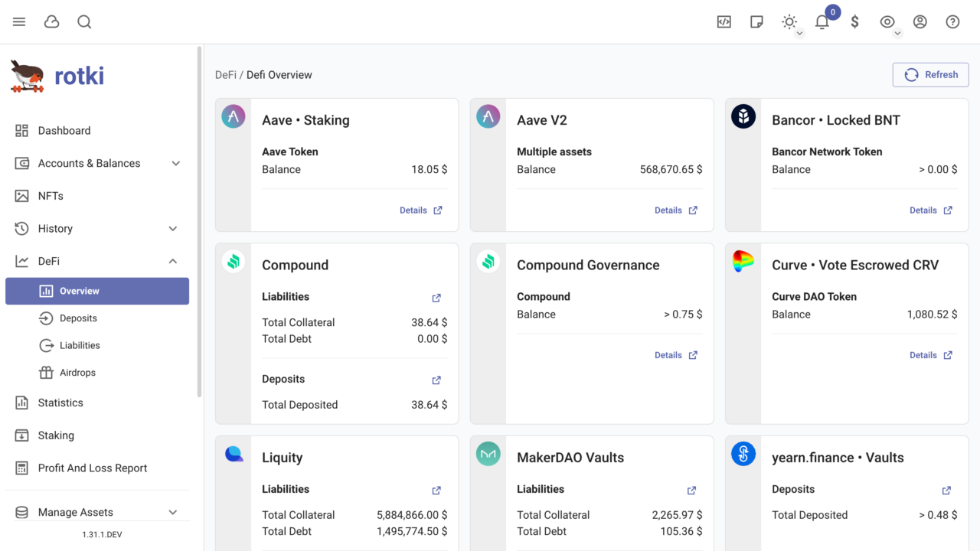This screenshot has width=980, height=551.
Task: Click the DeFi breadcrumb link
Action: 226,75
